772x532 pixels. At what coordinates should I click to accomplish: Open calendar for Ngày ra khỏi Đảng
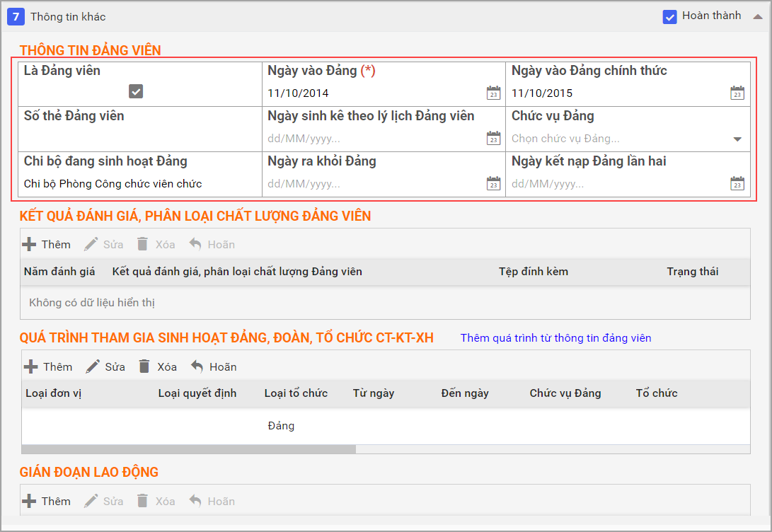click(x=493, y=183)
